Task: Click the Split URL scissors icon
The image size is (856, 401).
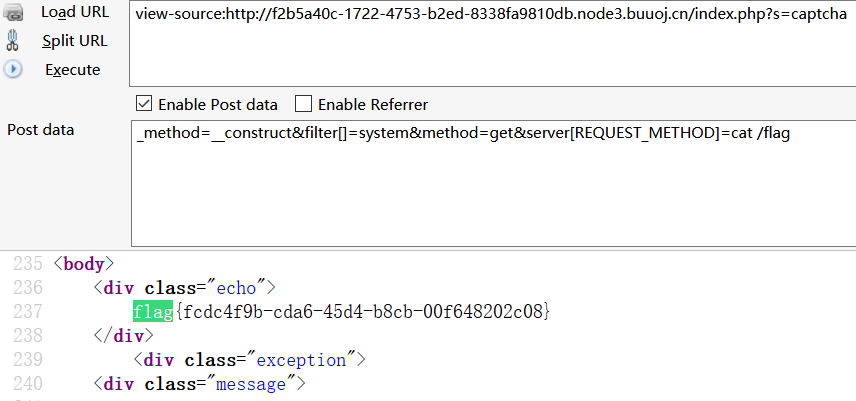Action: coord(13,41)
